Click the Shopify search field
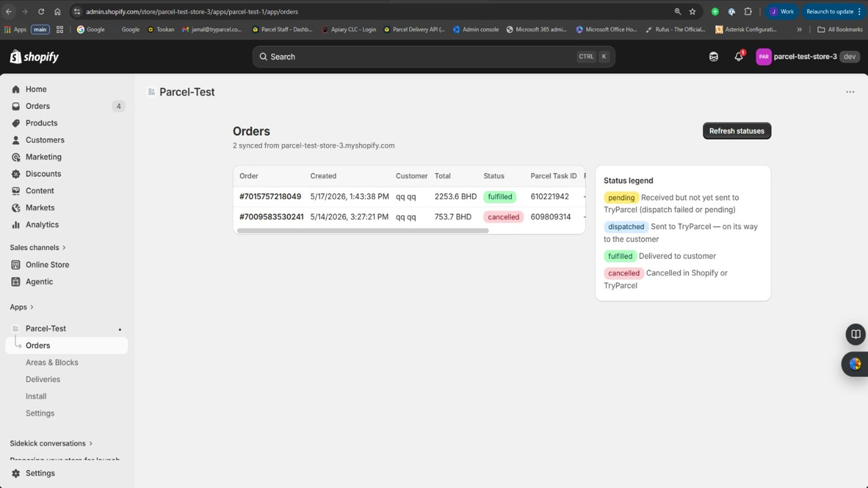This screenshot has width=868, height=488. [433, 56]
